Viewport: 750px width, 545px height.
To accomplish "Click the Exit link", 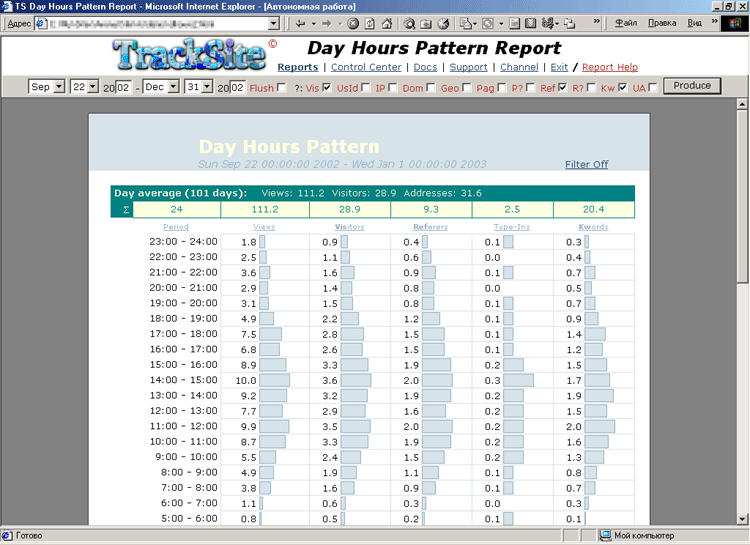I will (x=559, y=67).
